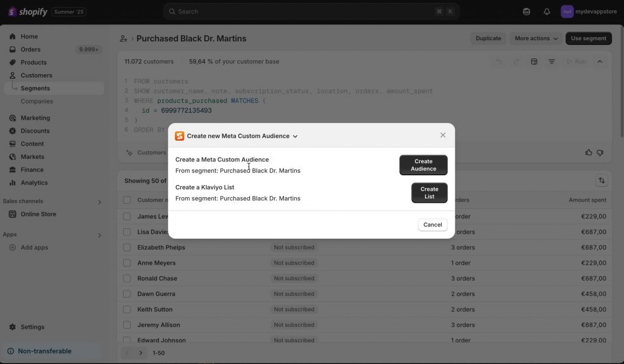Viewport: 624px width, 364px height.
Task: Click the Marketing target icon
Action: click(12, 118)
